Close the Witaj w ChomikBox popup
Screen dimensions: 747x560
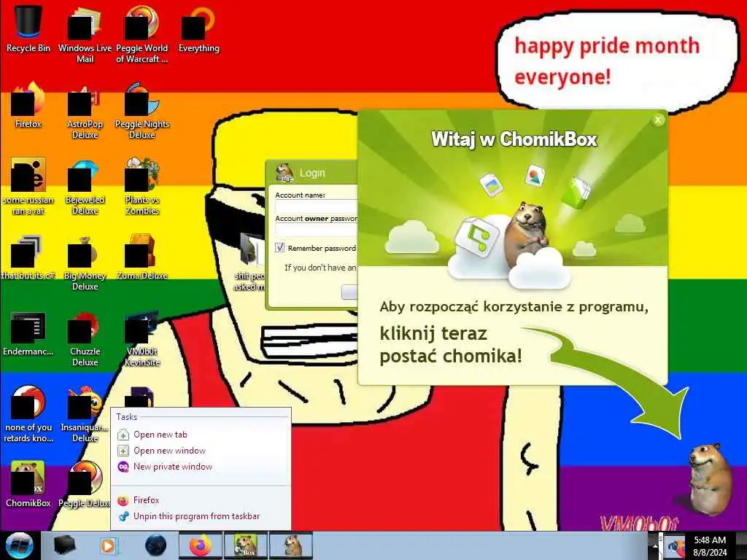(658, 120)
